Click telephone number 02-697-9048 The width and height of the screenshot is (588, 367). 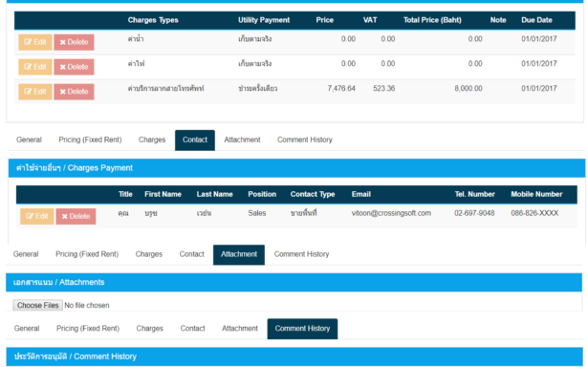click(x=474, y=213)
